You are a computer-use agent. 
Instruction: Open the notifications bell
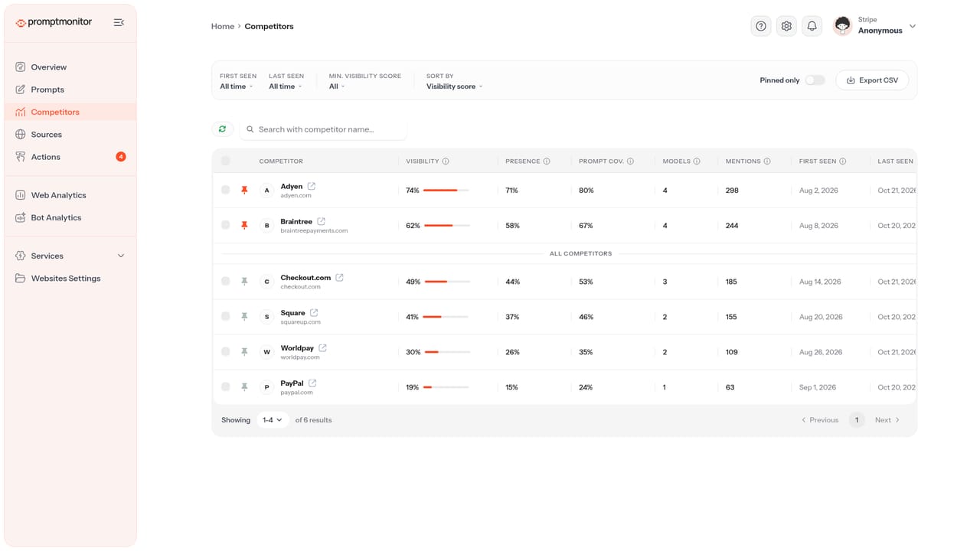pos(812,26)
